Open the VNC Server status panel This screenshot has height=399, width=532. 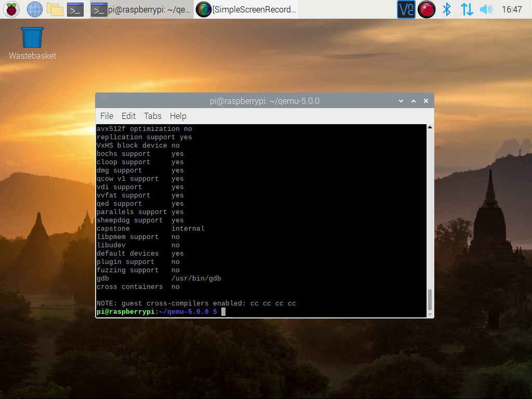pos(406,9)
